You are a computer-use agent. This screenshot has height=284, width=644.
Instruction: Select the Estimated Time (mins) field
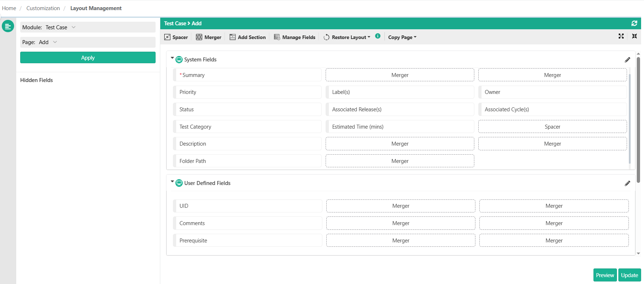tap(400, 126)
